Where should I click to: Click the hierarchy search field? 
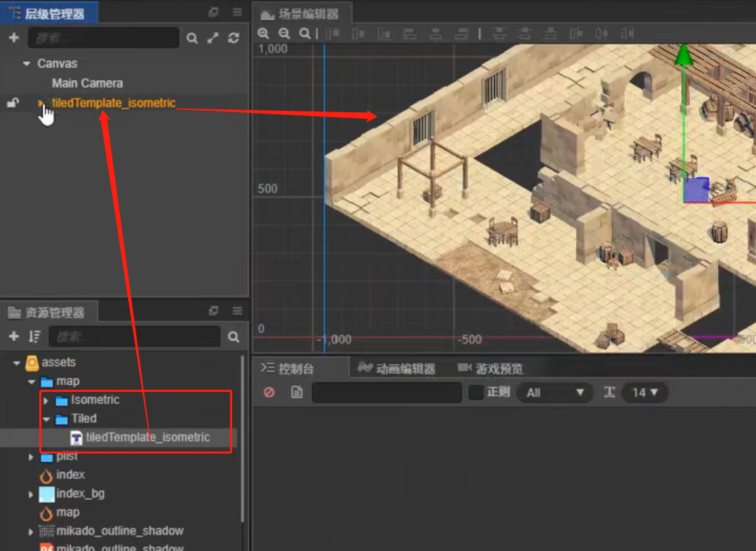pos(103,38)
